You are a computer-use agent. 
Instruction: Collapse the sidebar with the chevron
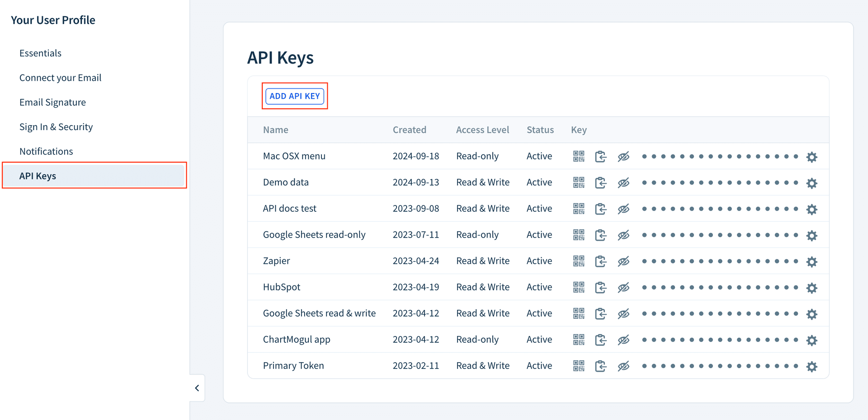197,387
